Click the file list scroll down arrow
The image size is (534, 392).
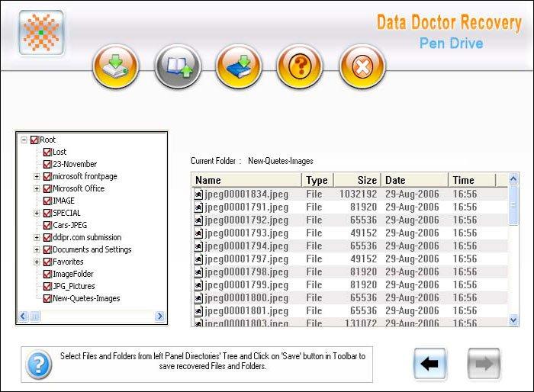pos(513,320)
